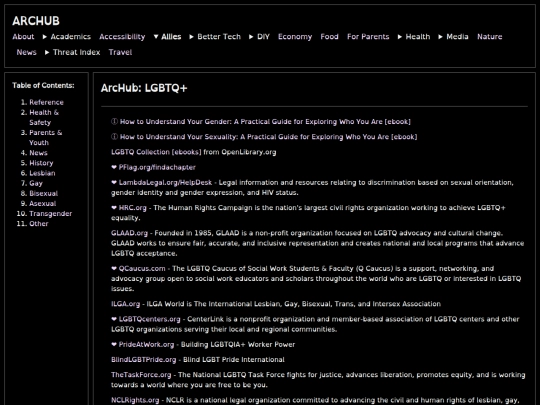
Task: Open the Accessibility nav item
Action: point(122,37)
